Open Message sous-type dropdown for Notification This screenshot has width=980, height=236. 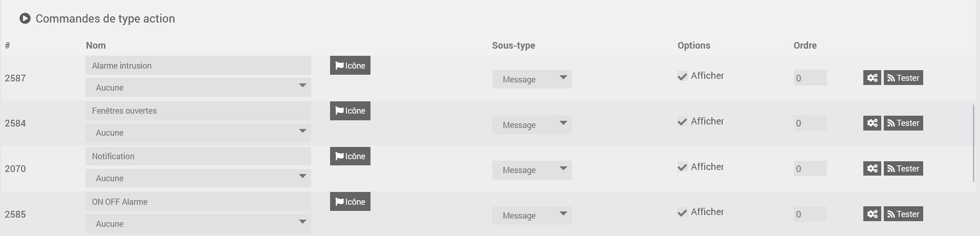[x=532, y=170]
